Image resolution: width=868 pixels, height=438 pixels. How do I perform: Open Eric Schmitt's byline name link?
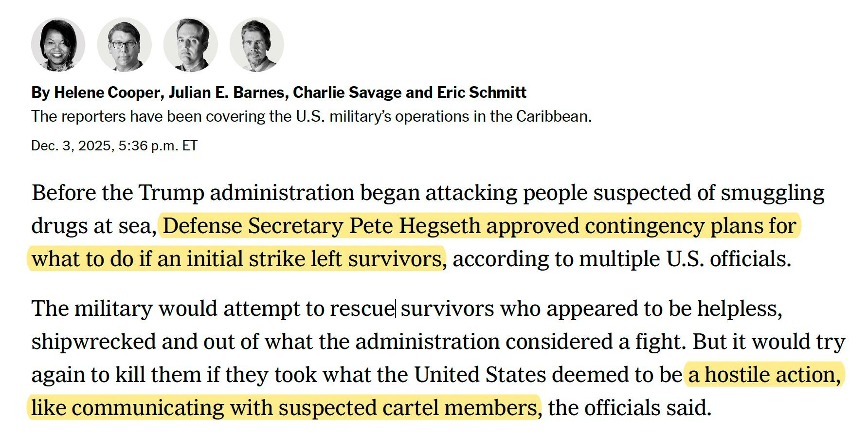point(481,92)
